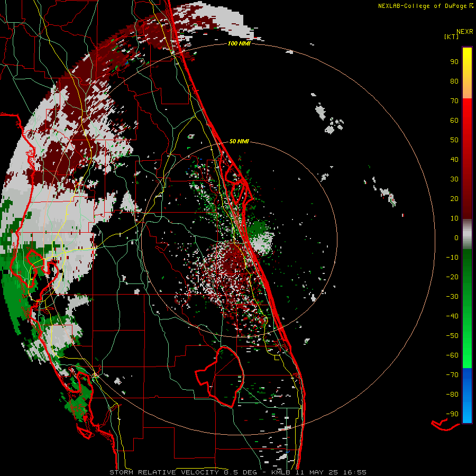476x476 pixels.
Task: Click the 50 NMI range ring label
Action: click(239, 141)
